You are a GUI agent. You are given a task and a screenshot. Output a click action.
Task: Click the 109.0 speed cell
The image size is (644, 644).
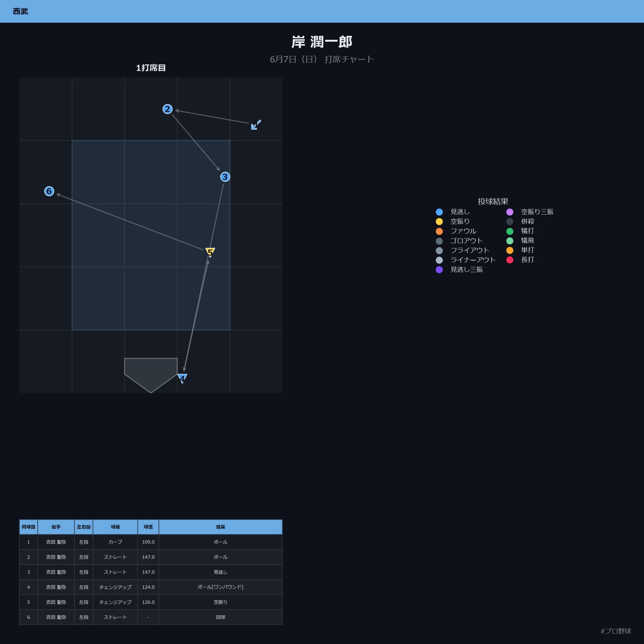tap(148, 542)
